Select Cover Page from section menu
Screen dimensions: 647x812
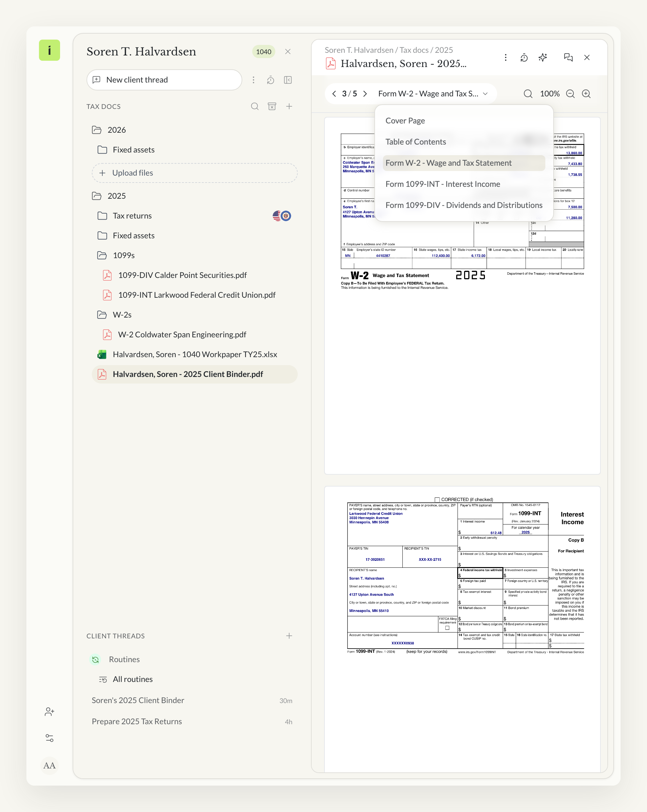[463, 121]
